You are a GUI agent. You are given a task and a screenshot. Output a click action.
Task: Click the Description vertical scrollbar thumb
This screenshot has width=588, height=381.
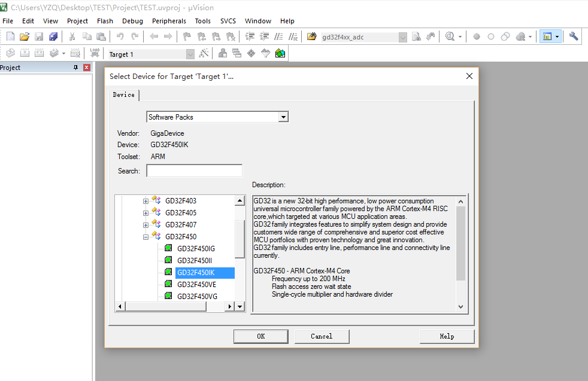pyautogui.click(x=460, y=243)
